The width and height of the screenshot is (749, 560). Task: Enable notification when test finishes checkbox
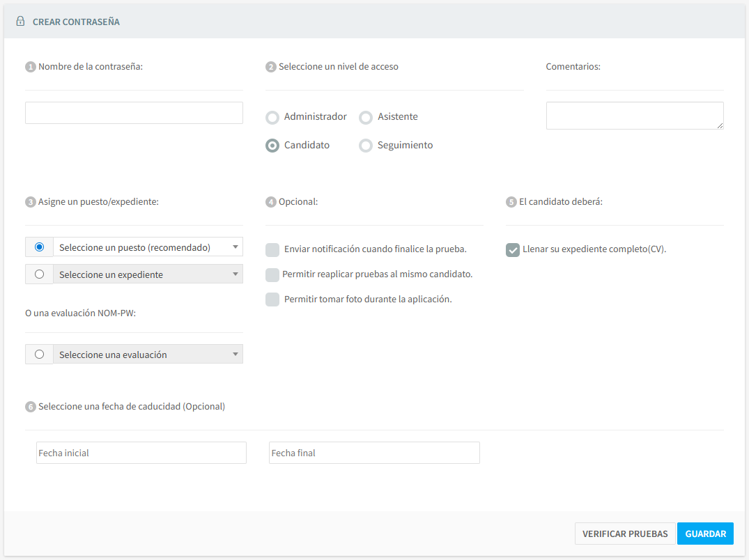(x=272, y=249)
